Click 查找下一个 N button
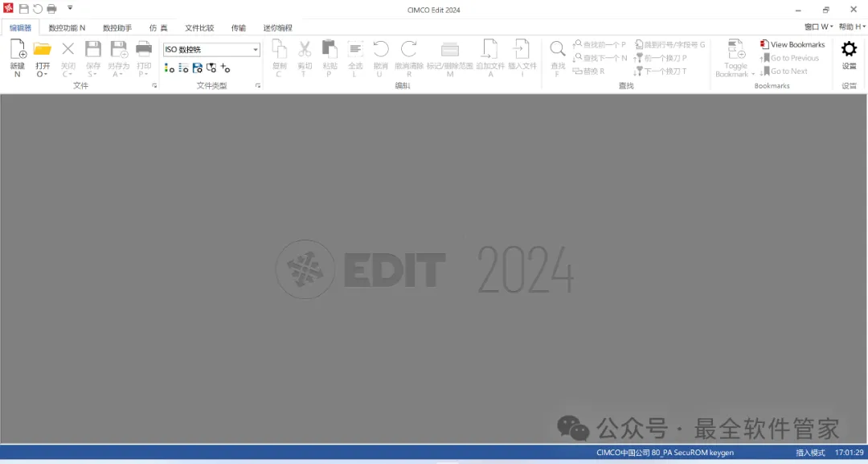868x464 pixels. [x=600, y=58]
